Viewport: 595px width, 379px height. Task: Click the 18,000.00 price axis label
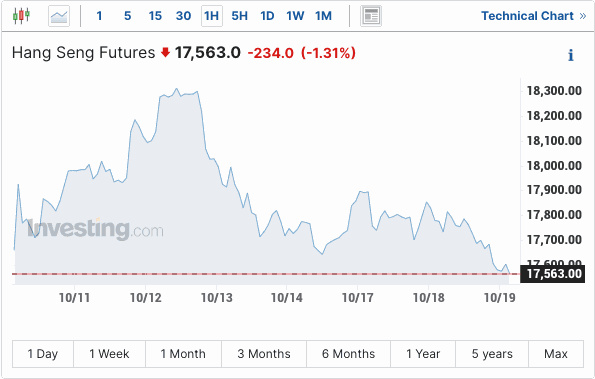554,166
